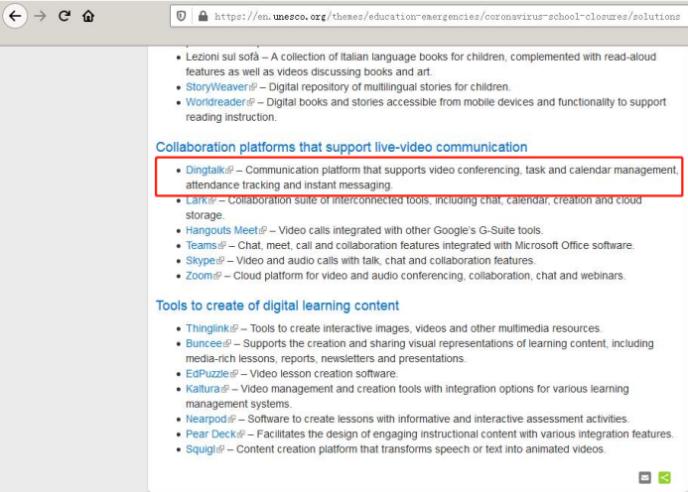Click the external-link icon beside StoryWeaver

253,87
